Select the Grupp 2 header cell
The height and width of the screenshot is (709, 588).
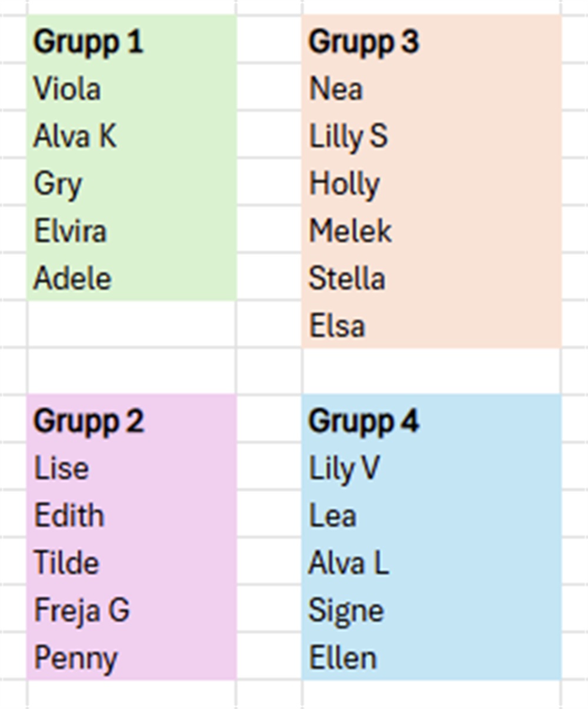click(88, 421)
